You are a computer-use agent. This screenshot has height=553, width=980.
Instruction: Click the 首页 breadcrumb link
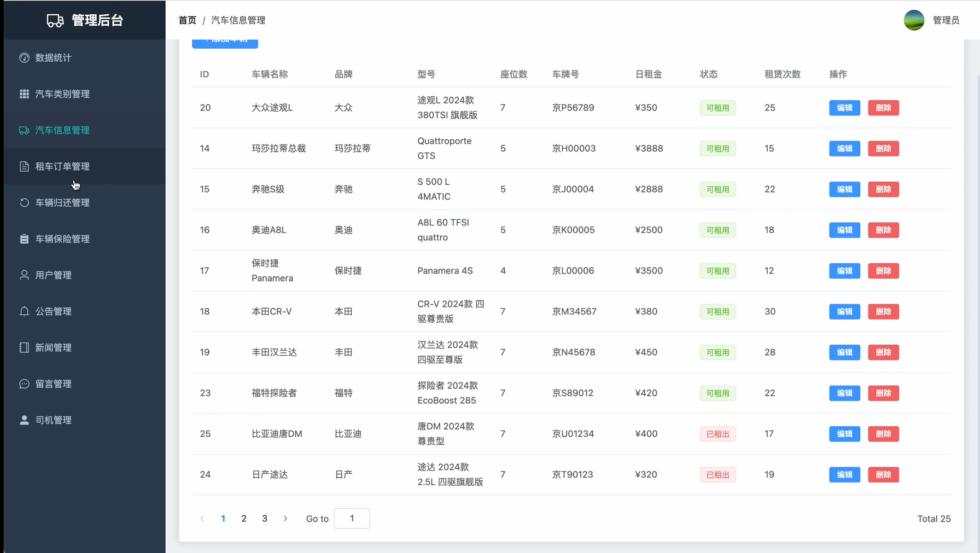(187, 20)
